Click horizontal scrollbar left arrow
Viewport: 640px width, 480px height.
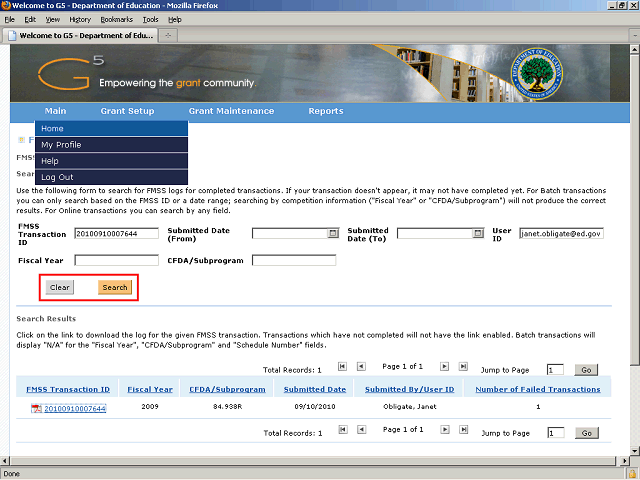pos(5,461)
